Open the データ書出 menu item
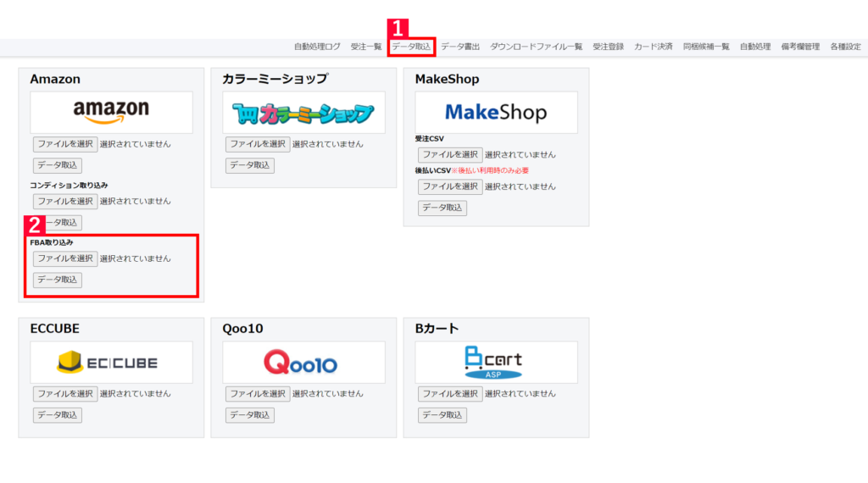 tap(460, 47)
